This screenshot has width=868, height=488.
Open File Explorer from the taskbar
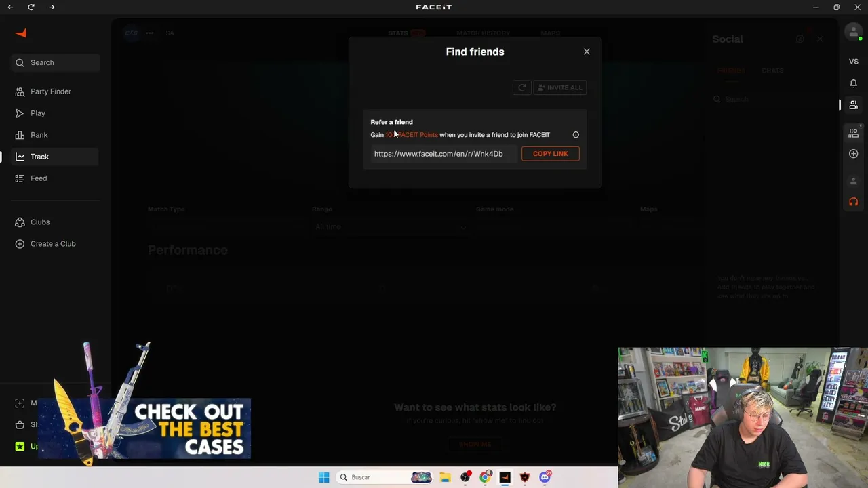[x=445, y=477]
